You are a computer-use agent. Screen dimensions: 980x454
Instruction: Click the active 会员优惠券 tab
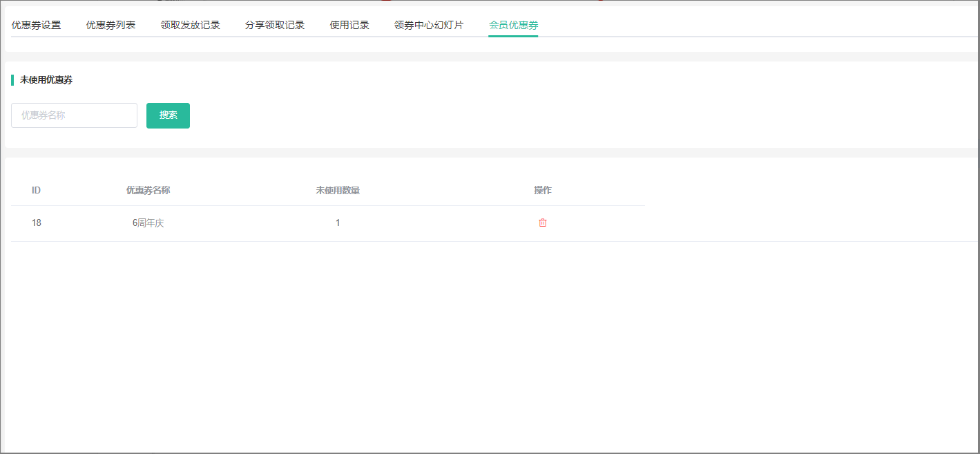[513, 26]
